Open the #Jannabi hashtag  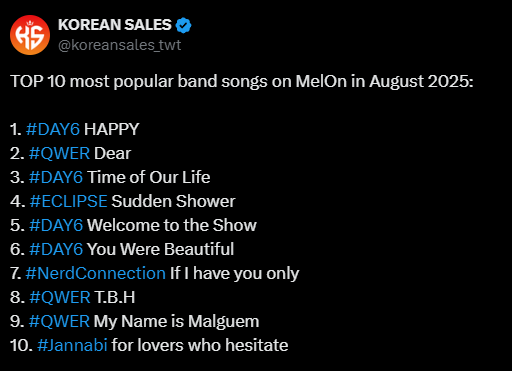72,345
